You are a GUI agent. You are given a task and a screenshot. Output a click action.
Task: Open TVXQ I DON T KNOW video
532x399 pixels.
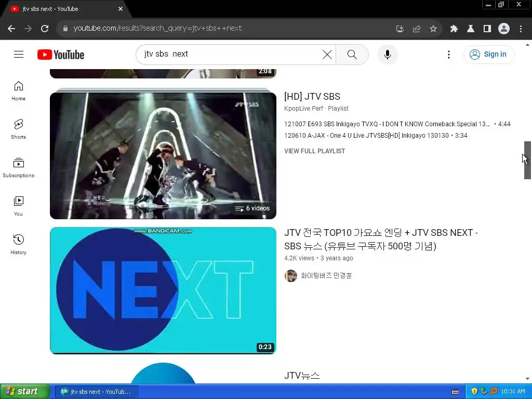coord(397,124)
